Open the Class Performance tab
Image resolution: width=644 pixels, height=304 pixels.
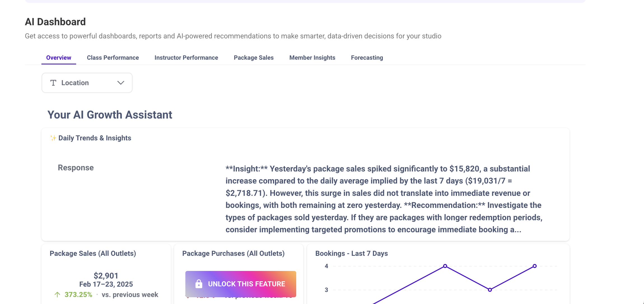pos(113,58)
